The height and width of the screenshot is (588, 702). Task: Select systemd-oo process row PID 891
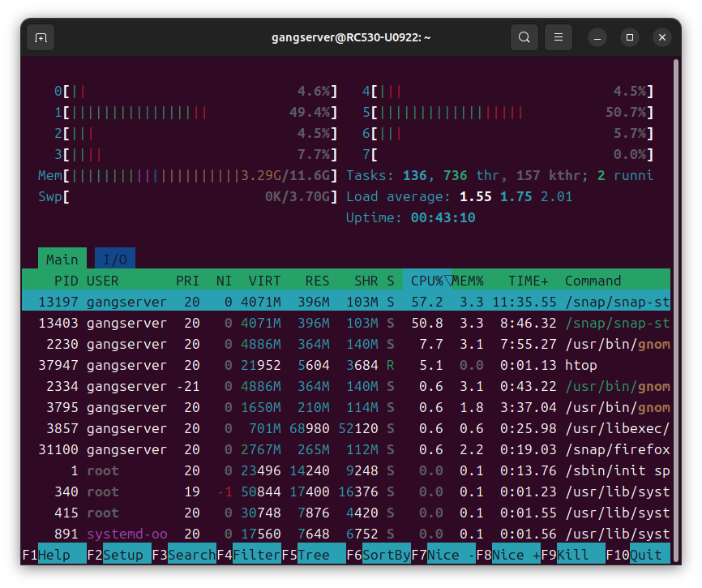346,534
